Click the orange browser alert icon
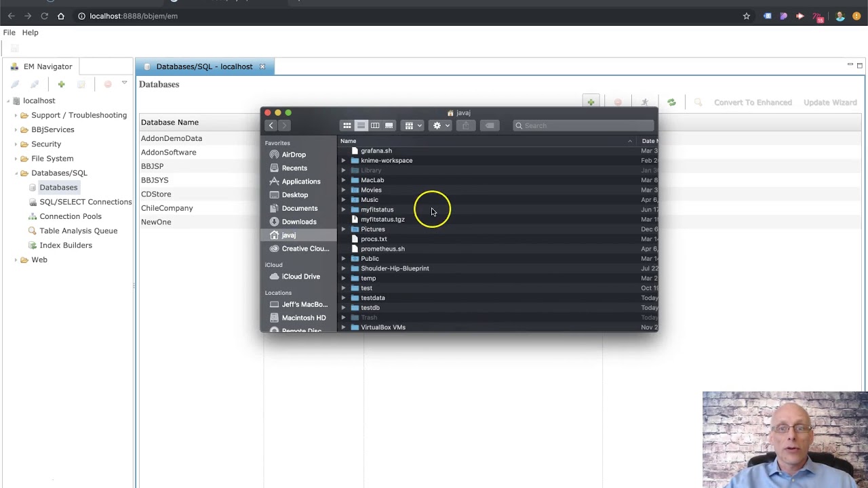 (x=856, y=16)
